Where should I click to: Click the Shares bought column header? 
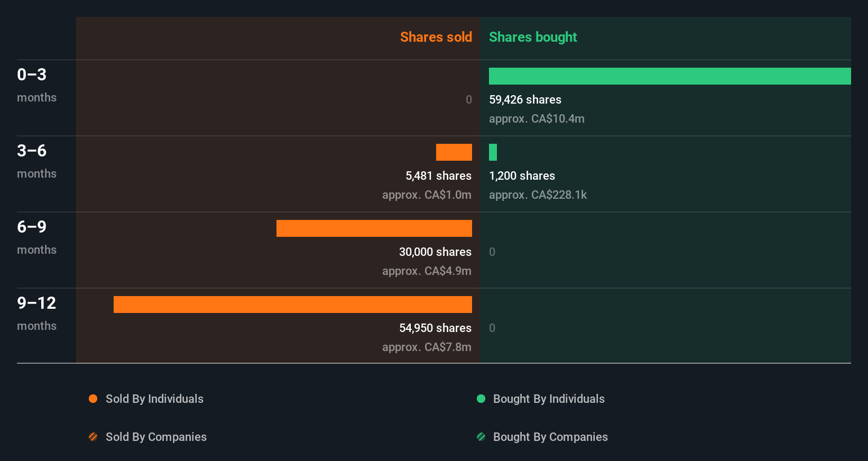coord(533,37)
